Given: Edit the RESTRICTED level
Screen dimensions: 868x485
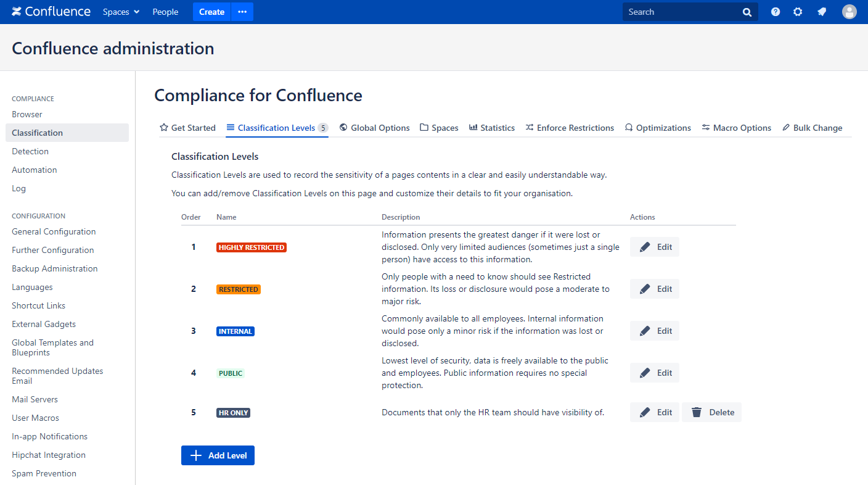Looking at the screenshot, I should [x=655, y=289].
